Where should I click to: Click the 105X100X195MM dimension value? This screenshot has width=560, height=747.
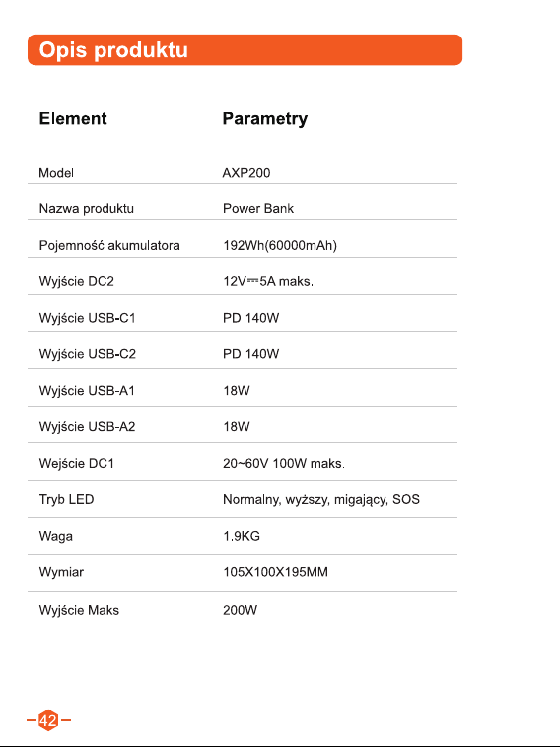275,572
